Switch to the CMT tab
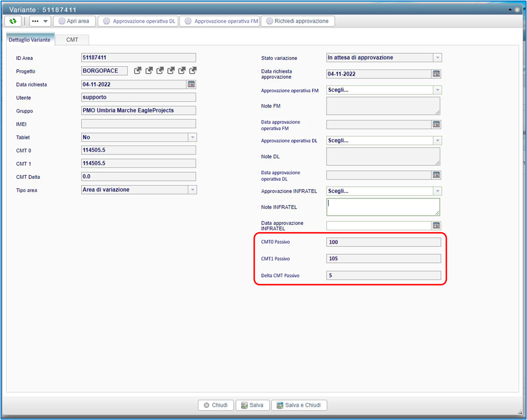Image resolution: width=527 pixels, height=420 pixels. tap(73, 40)
